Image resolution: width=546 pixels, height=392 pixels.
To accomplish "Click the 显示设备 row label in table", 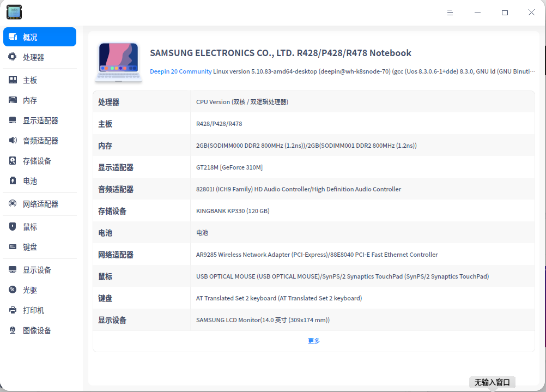I will [112, 320].
